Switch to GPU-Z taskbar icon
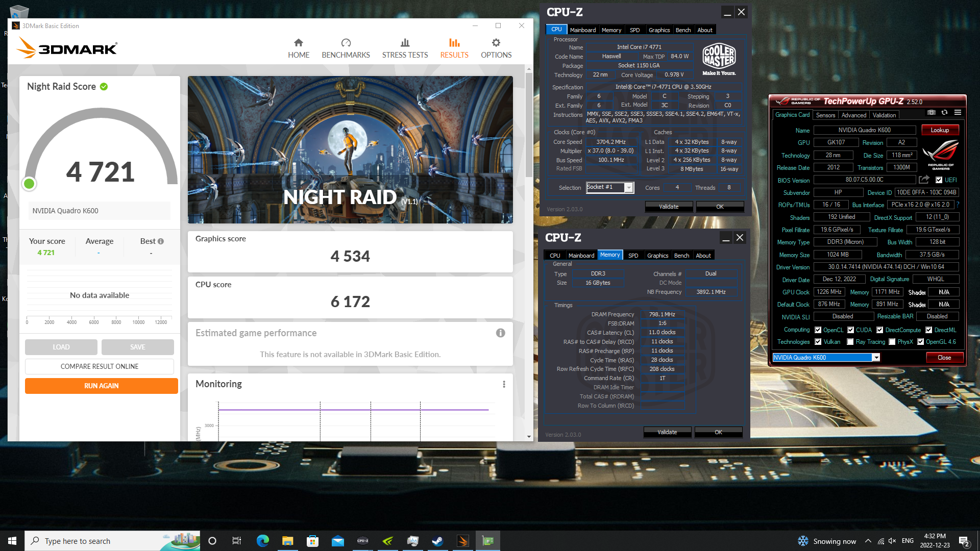 tap(488, 541)
